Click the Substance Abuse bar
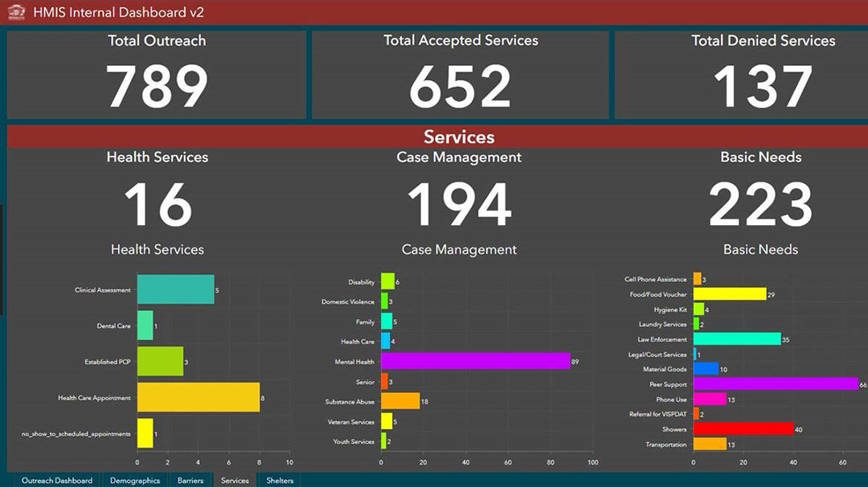 (x=399, y=401)
